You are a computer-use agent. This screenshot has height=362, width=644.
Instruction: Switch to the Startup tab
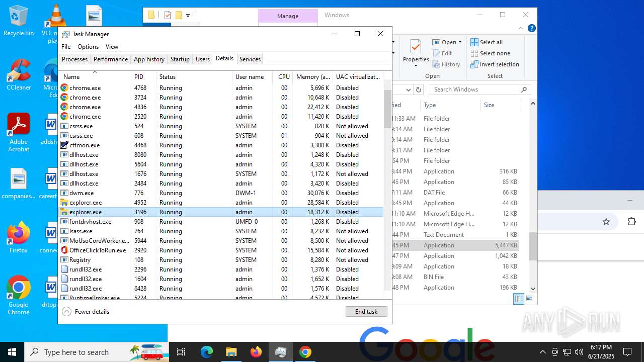pyautogui.click(x=180, y=59)
